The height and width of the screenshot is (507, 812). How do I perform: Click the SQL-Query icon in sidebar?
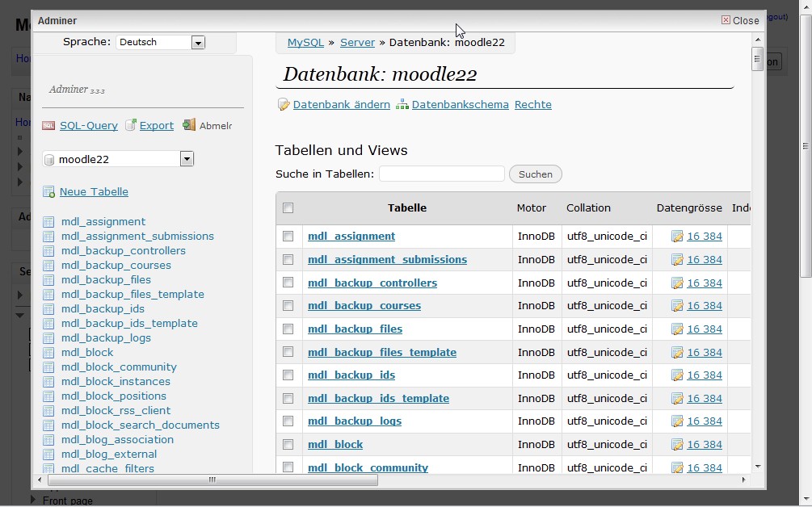(48, 125)
